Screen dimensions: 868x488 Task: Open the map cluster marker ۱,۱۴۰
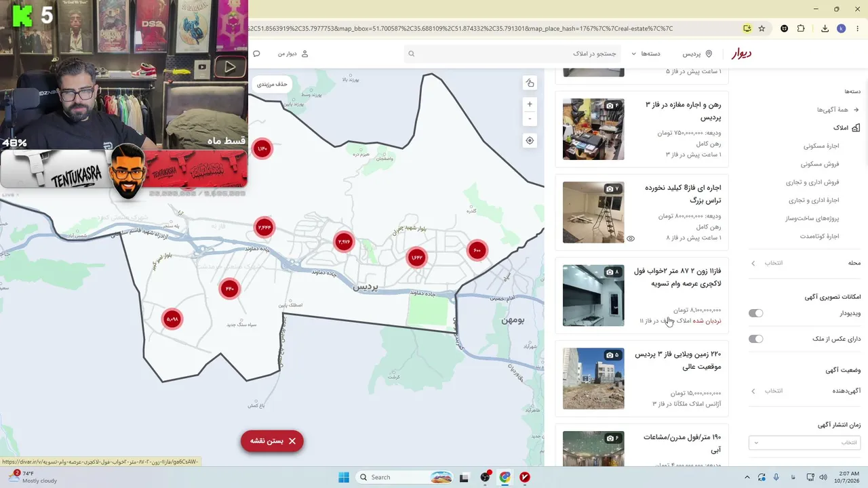tap(262, 148)
